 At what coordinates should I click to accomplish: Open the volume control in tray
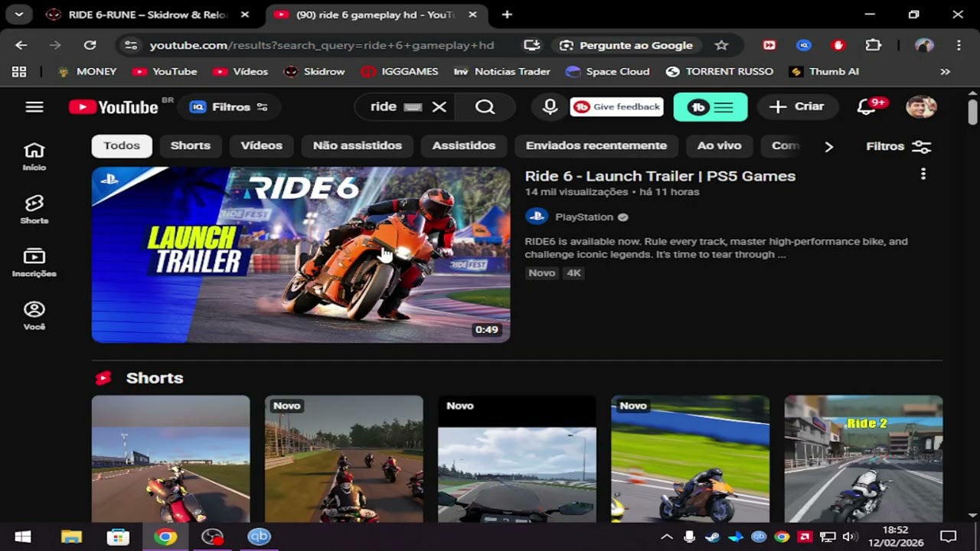(848, 536)
